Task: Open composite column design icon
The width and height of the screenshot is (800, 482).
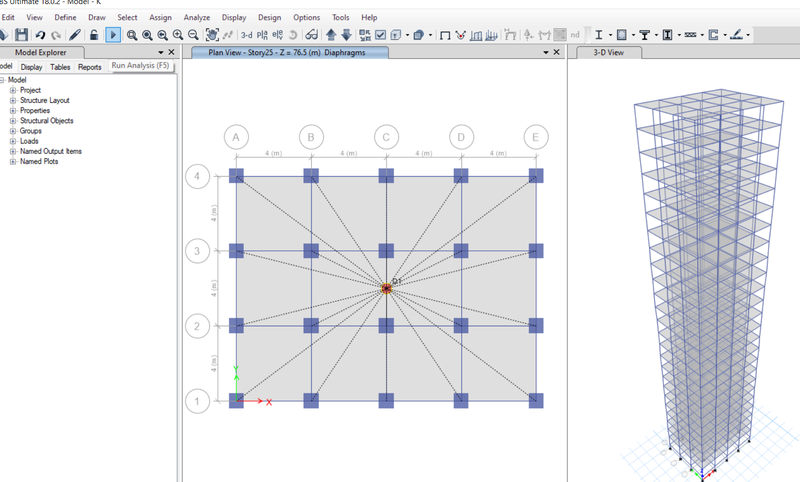Action: pos(667,35)
